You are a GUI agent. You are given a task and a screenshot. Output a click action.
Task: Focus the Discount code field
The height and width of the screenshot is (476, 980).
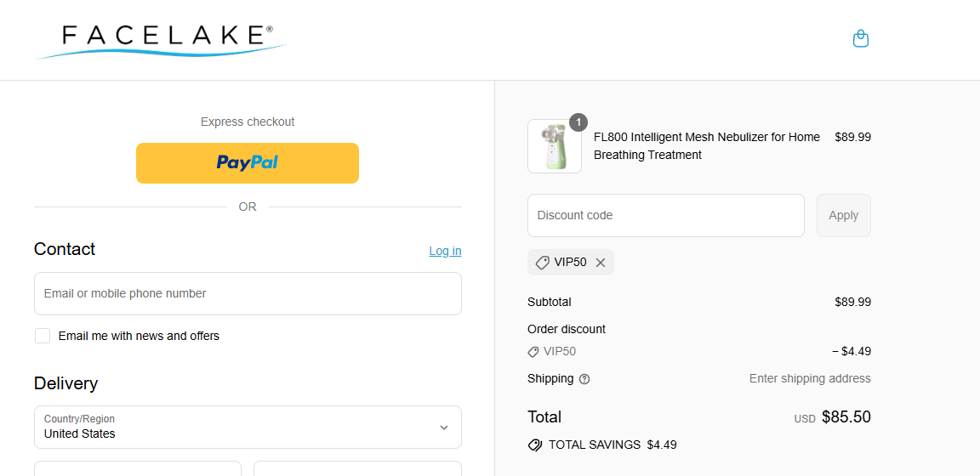pos(665,216)
